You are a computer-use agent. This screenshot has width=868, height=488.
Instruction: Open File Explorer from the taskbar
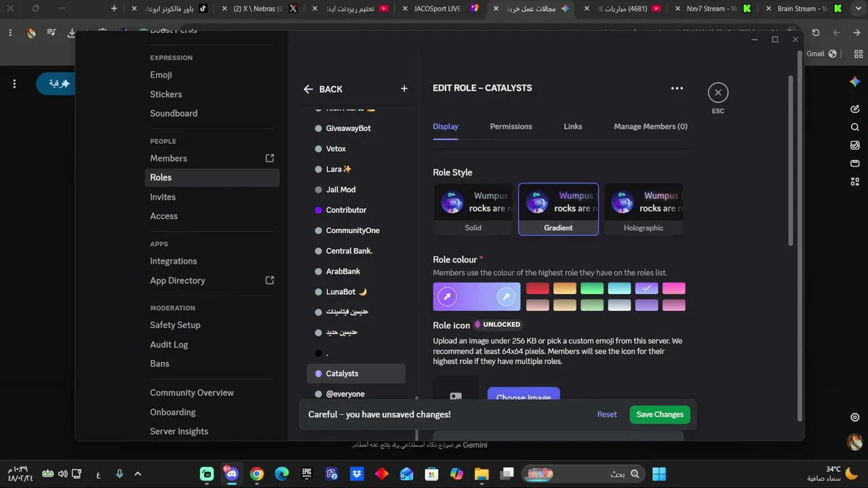(481, 474)
